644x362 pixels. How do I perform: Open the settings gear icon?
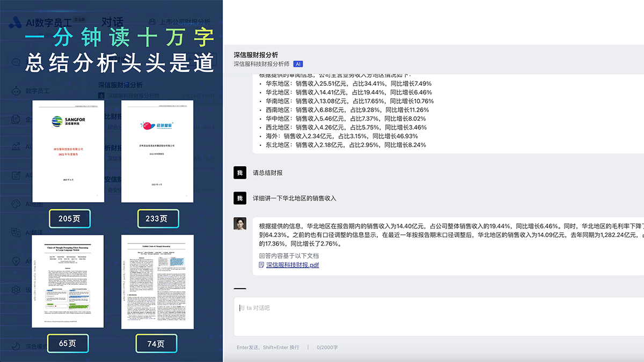16,290
